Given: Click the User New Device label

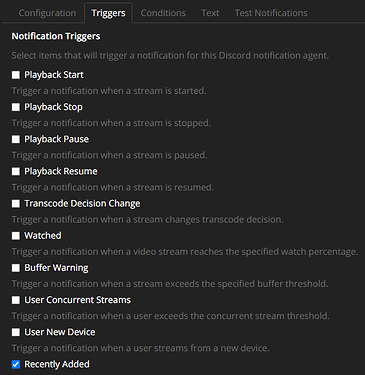Looking at the screenshot, I should [60, 332].
